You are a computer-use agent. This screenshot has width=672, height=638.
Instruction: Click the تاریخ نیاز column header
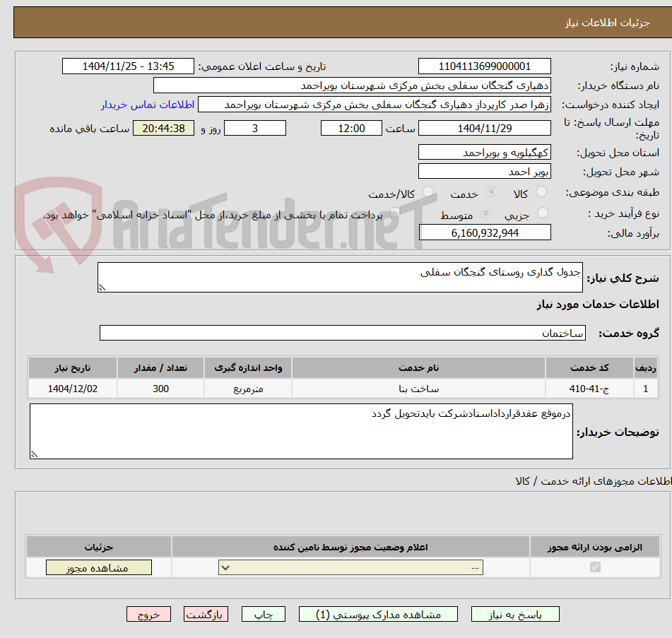click(x=72, y=367)
